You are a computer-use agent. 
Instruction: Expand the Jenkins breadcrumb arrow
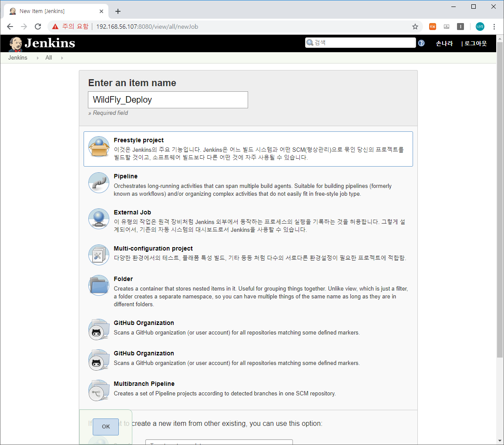pyautogui.click(x=37, y=58)
